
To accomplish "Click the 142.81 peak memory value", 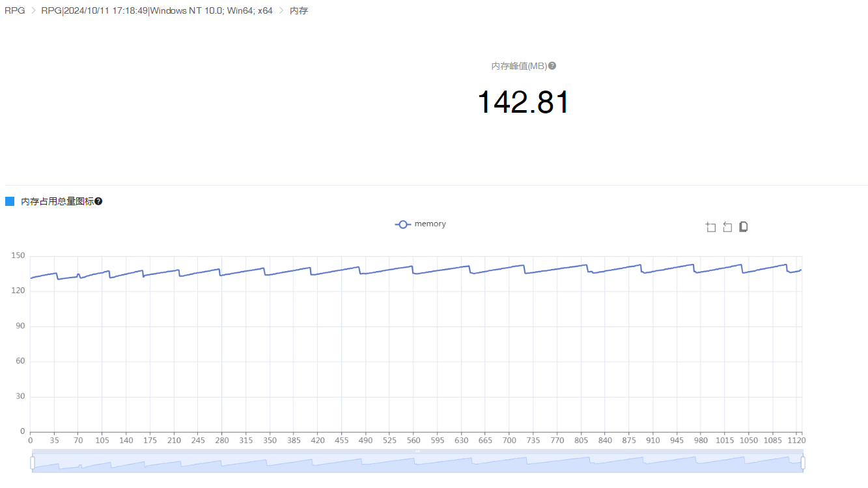I will (x=524, y=102).
